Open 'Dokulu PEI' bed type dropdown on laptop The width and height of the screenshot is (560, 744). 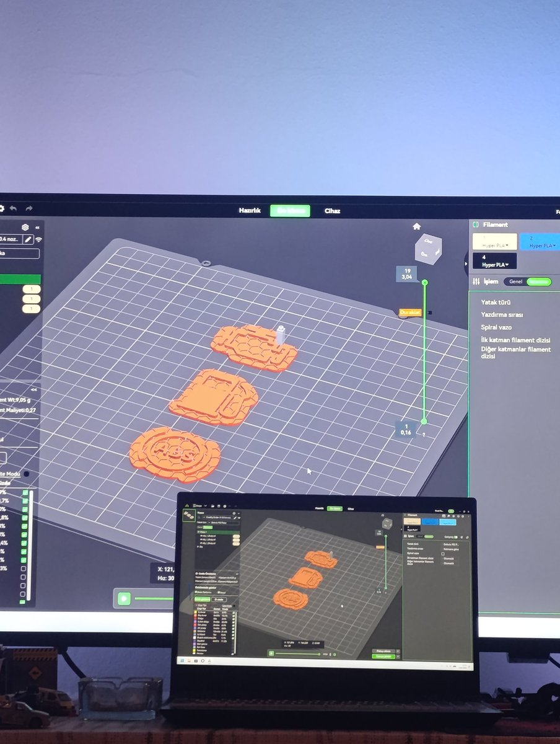451,544
